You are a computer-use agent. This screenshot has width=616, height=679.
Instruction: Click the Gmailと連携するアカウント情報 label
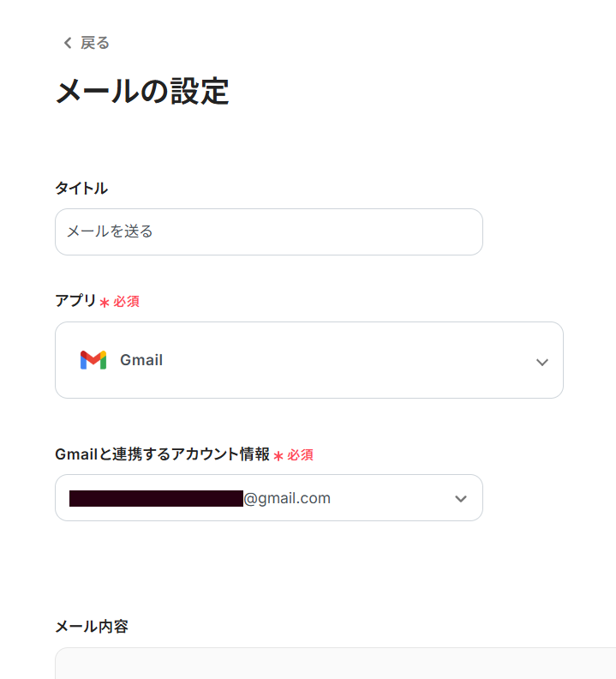click(162, 454)
